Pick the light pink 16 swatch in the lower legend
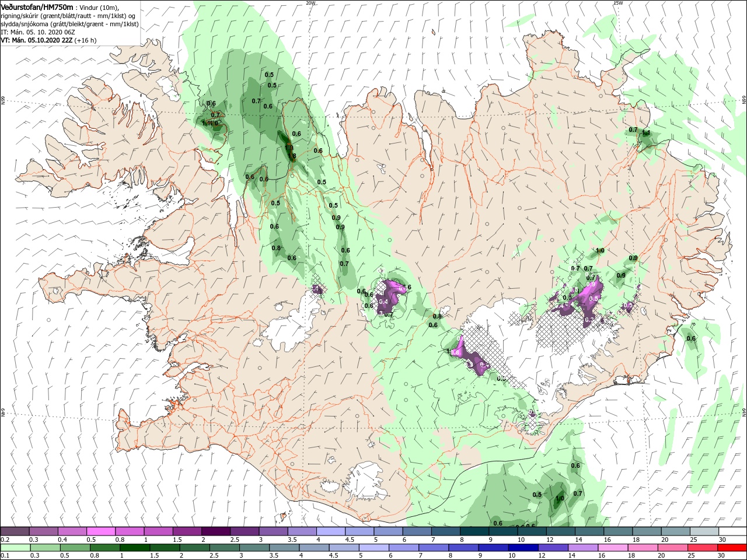Screen dimensions: 747x560 point(613,548)
